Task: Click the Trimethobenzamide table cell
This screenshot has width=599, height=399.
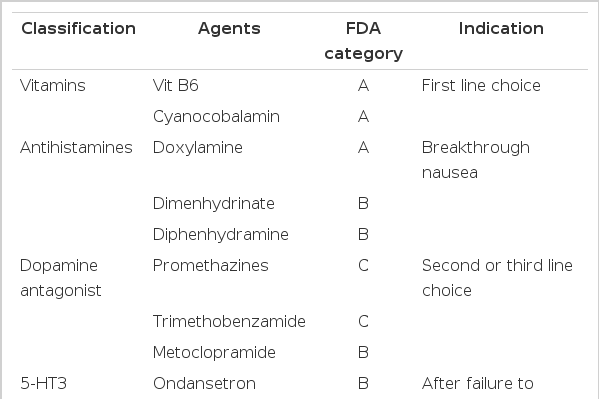Action: click(229, 321)
